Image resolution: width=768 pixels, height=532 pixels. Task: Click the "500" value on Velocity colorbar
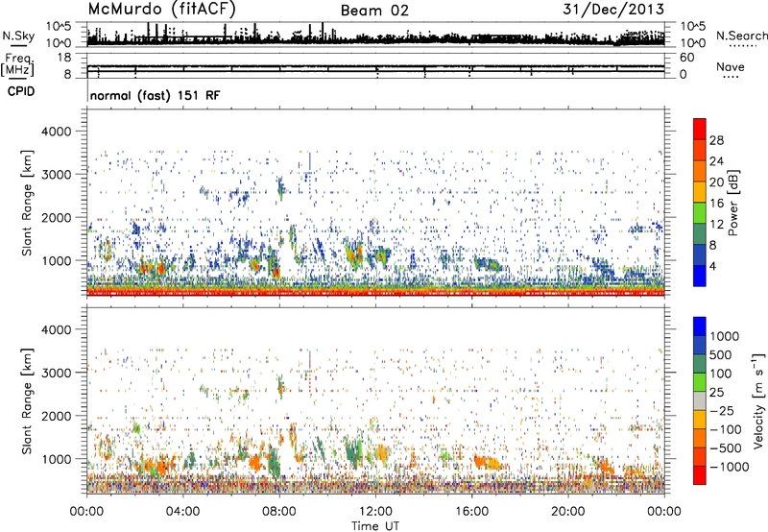click(720, 355)
